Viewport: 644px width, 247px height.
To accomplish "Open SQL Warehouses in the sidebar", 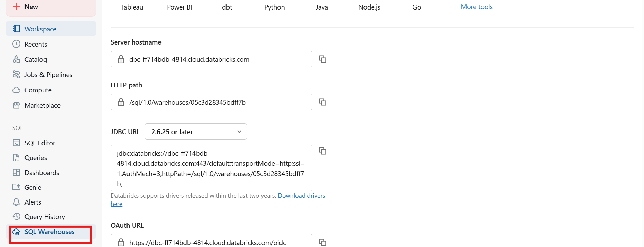I will pyautogui.click(x=49, y=232).
